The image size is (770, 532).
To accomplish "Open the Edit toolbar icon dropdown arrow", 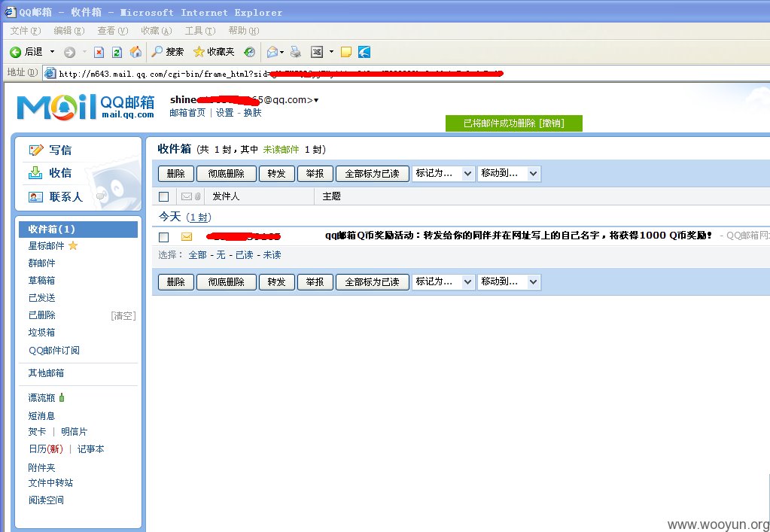I will coord(331,51).
